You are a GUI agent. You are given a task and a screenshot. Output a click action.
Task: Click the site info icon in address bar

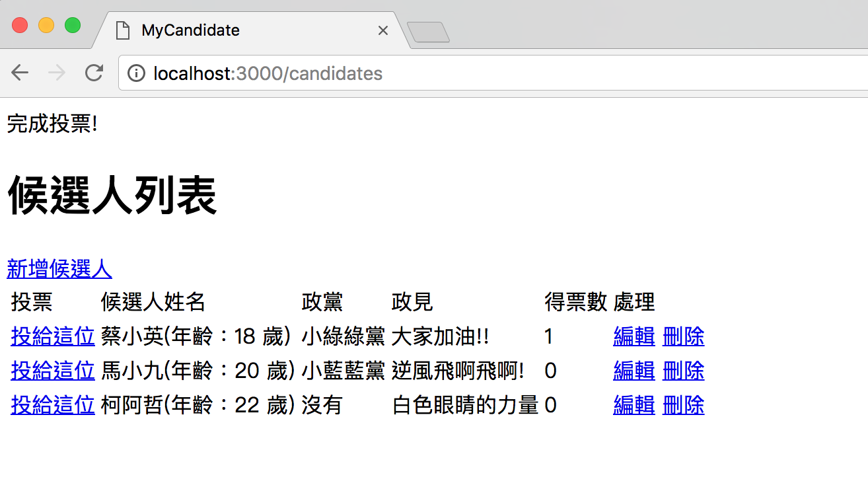pyautogui.click(x=136, y=73)
